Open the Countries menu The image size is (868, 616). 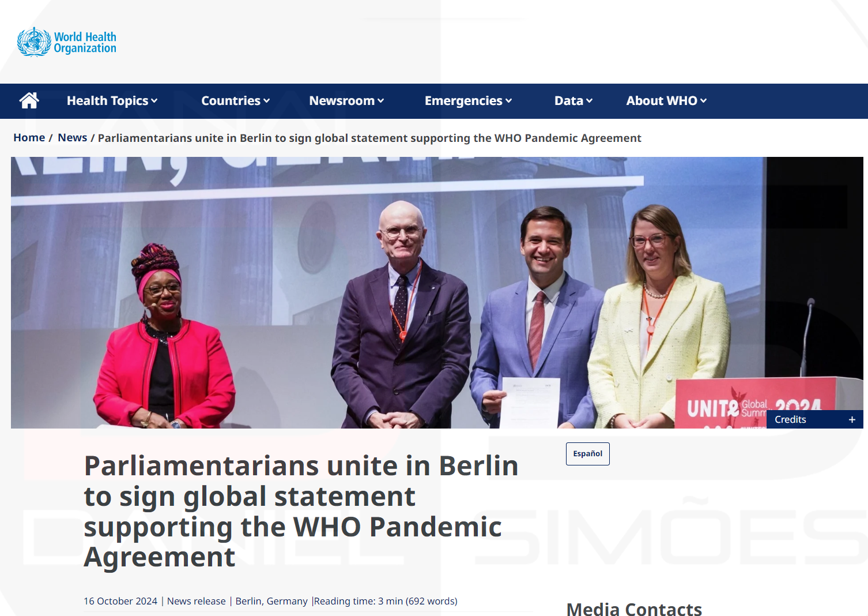[x=235, y=101]
